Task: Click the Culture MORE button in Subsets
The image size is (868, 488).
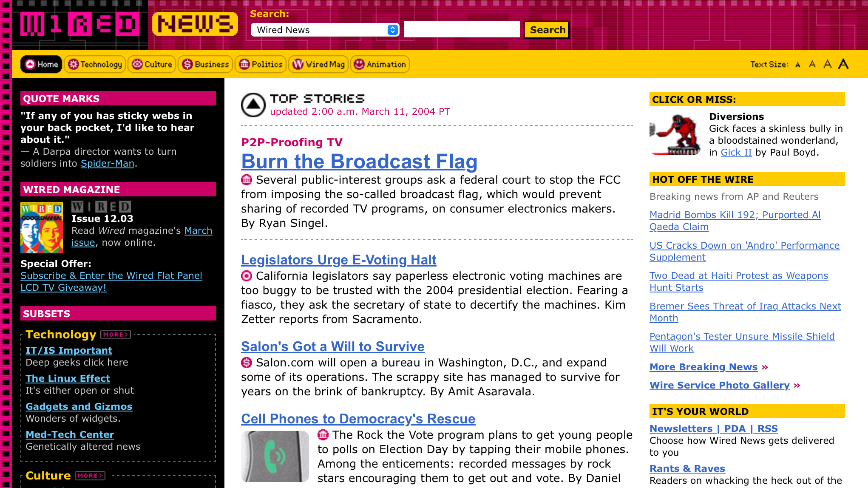Action: 90,476
